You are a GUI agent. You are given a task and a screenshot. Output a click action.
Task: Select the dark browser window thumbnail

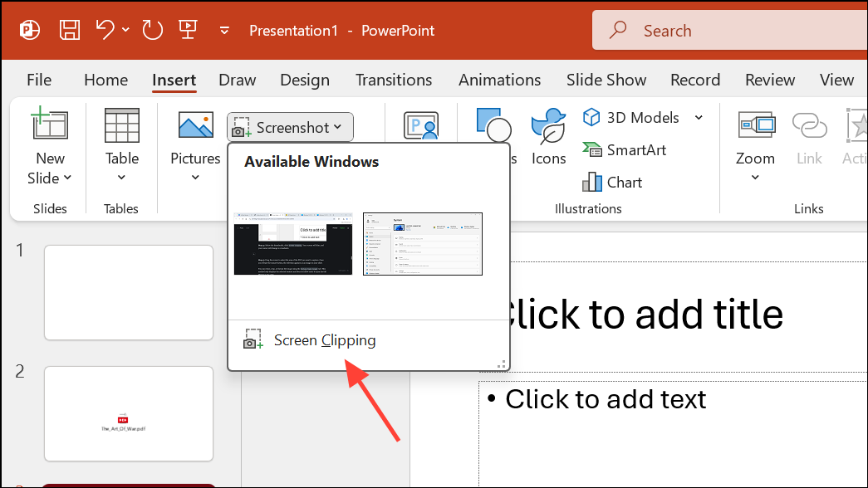pyautogui.click(x=293, y=244)
